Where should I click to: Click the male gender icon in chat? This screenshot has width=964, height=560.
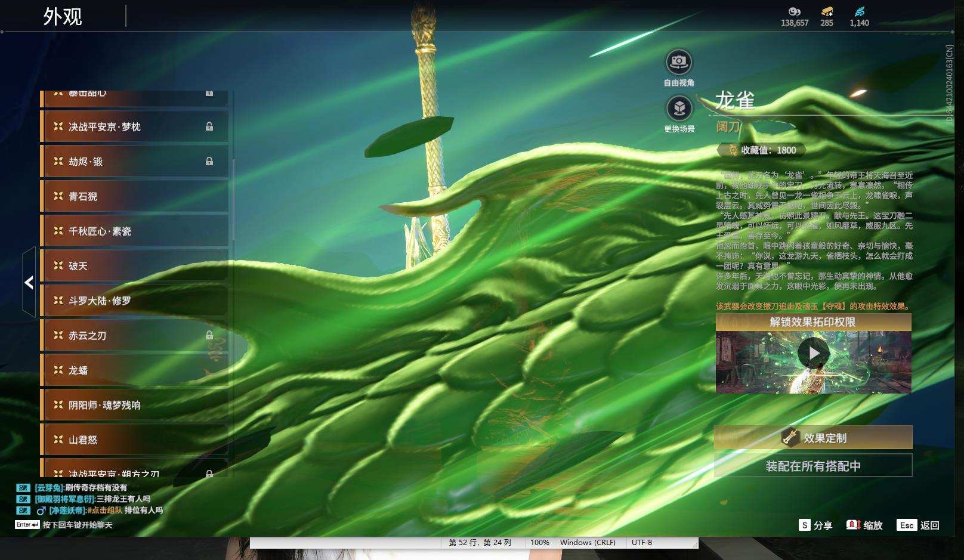[41, 511]
